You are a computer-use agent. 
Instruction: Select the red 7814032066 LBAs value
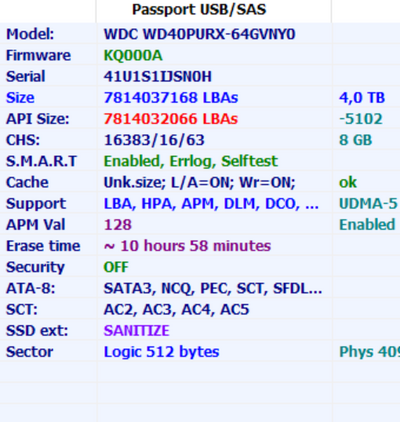point(171,119)
